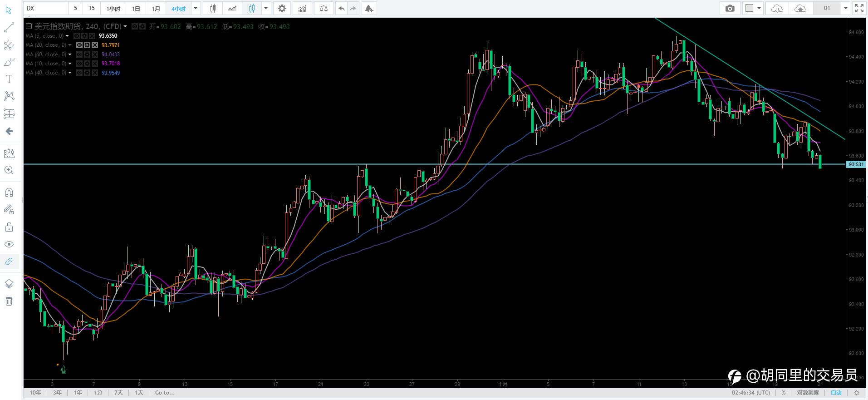This screenshot has width=868, height=400.
Task: Toggle percent scale on price axis
Action: click(784, 393)
